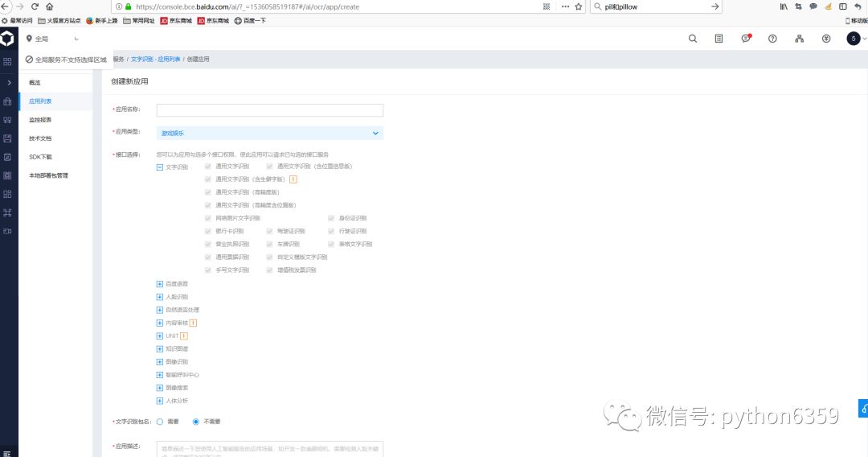Image resolution: width=868 pixels, height=457 pixels.
Task: Open the 新手上路 bookmark
Action: point(102,20)
